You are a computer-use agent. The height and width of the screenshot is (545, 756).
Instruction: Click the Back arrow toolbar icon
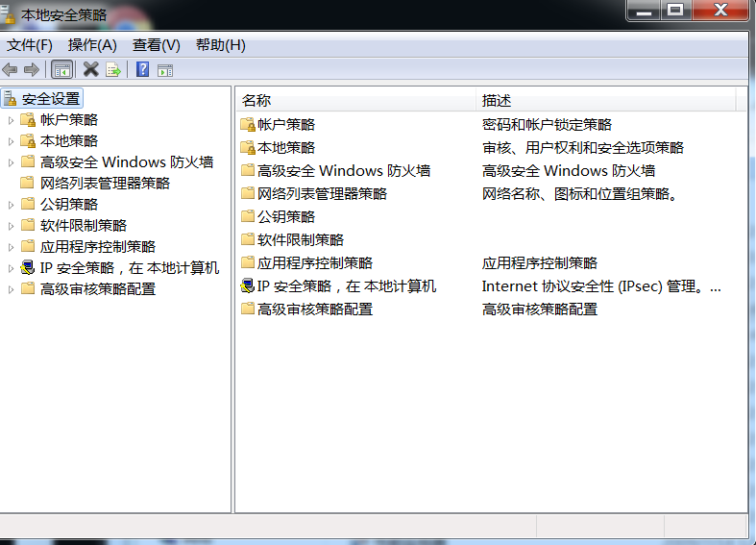(10, 70)
